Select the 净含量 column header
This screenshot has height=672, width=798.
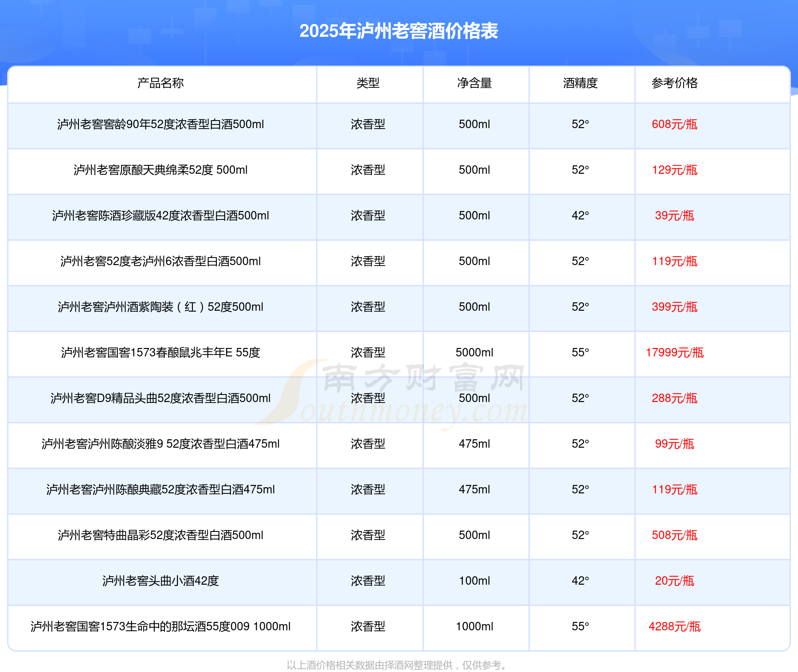(x=474, y=83)
